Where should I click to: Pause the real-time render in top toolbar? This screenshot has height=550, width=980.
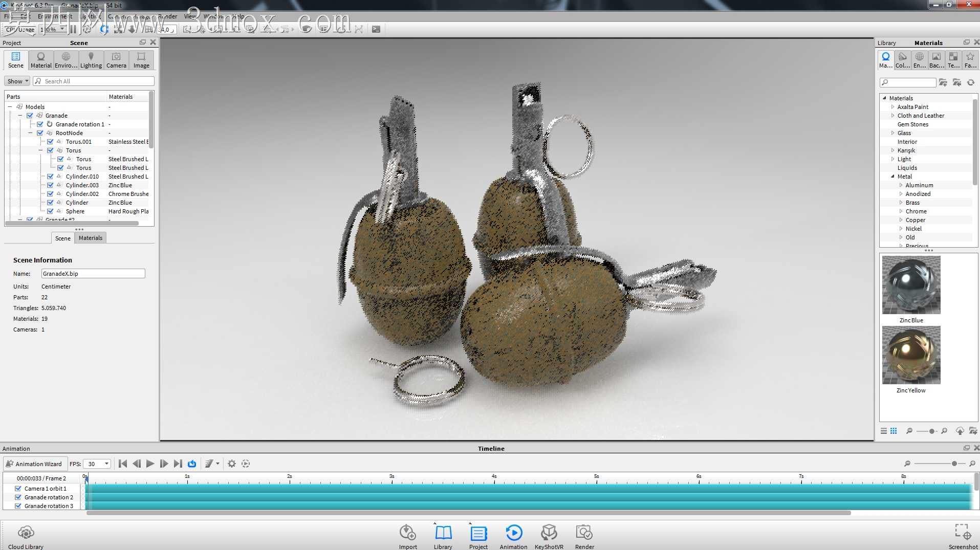tap(73, 30)
